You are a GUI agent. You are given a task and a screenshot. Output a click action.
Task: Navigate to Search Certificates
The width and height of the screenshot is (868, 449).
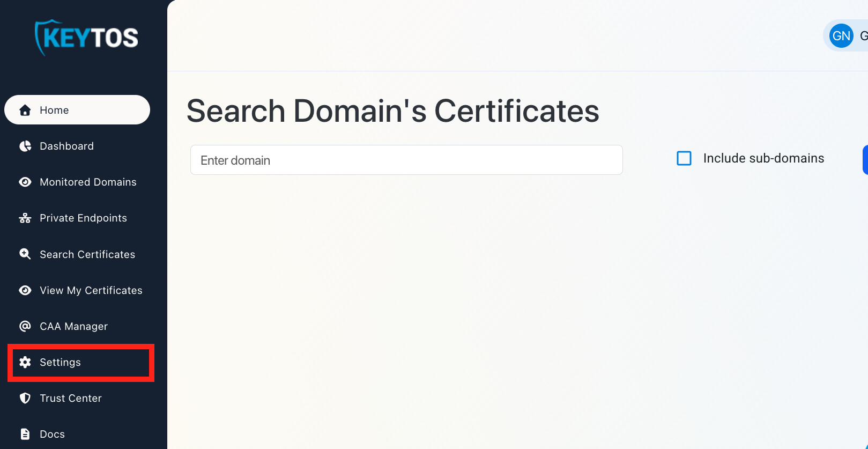87,254
